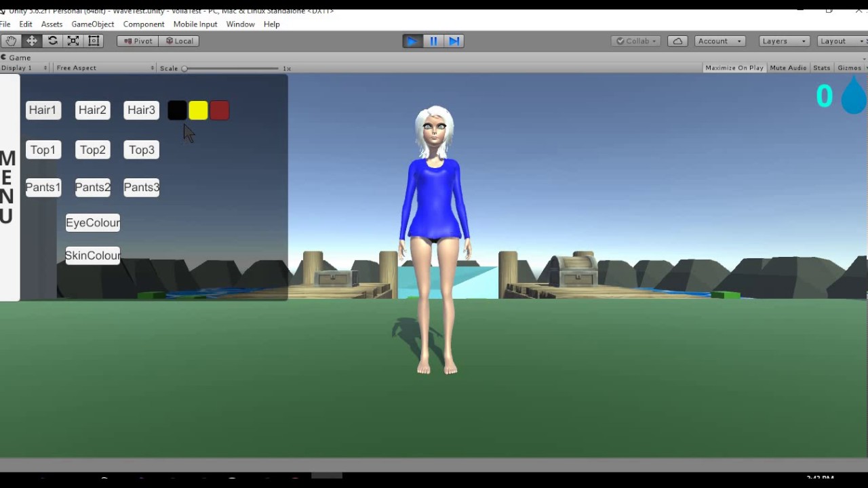Click the Scale slider handle

184,68
